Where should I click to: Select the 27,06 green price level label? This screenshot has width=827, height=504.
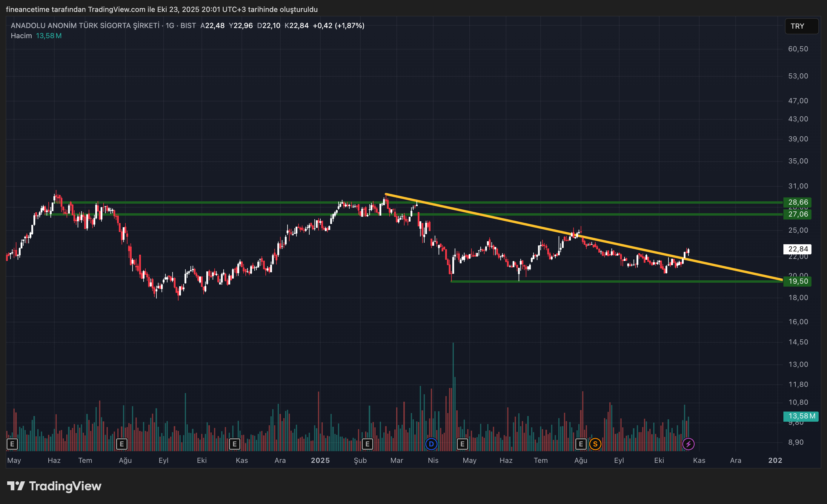pyautogui.click(x=797, y=214)
